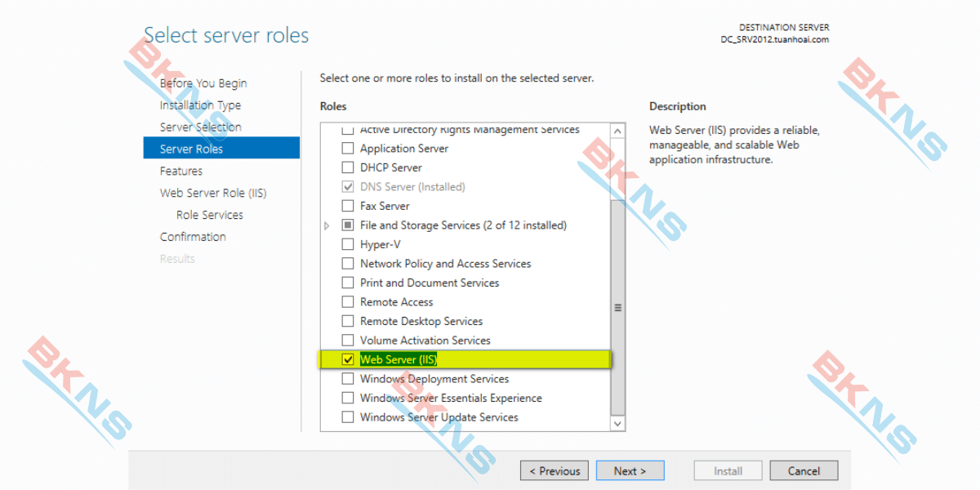
Task: Select the Hyper-V role checkbox
Action: point(348,244)
